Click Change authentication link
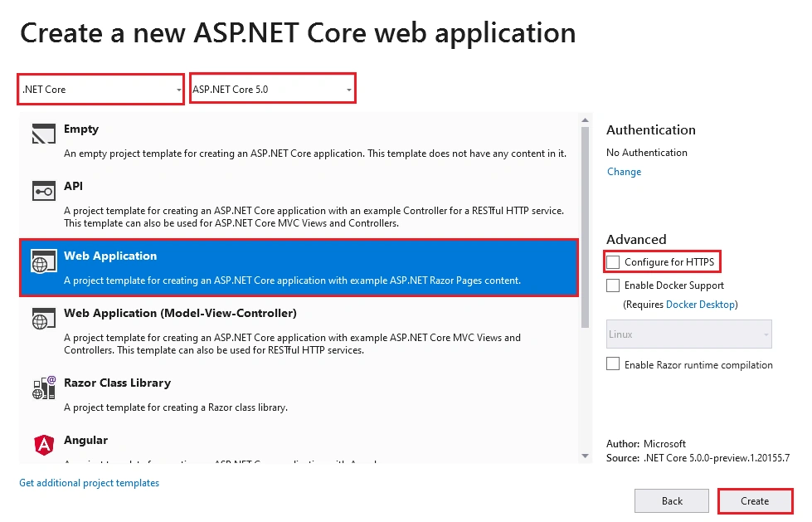The image size is (812, 522). click(x=624, y=172)
